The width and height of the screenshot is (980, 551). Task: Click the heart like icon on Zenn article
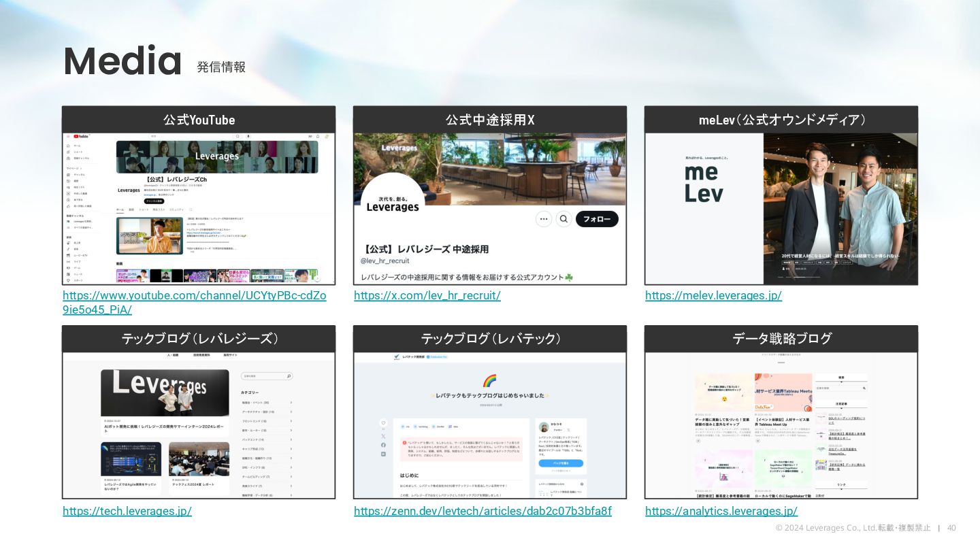[383, 422]
